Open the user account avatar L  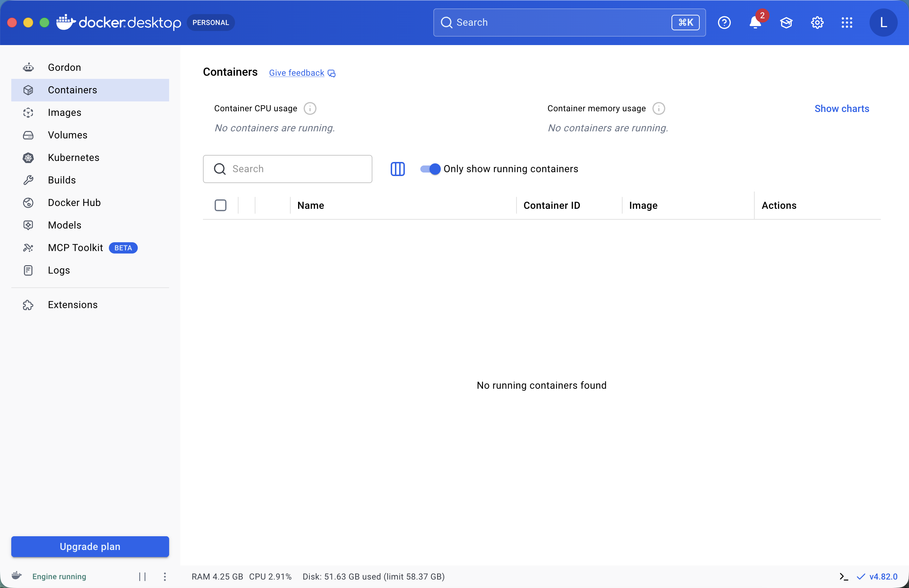883,23
